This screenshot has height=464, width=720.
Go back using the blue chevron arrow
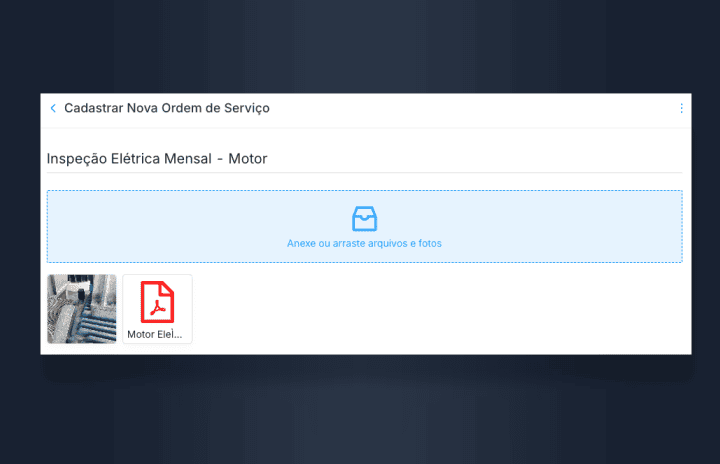pyautogui.click(x=53, y=108)
